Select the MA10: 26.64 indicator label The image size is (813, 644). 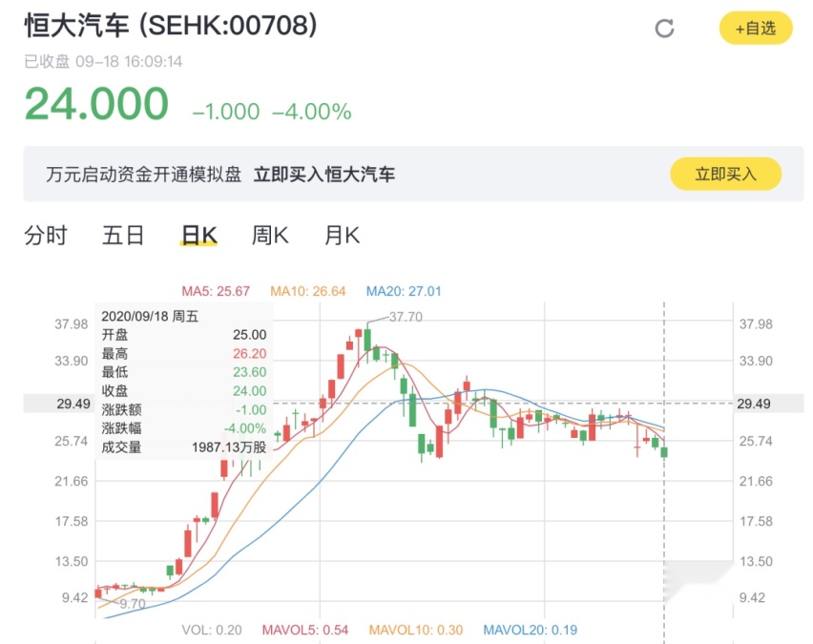(308, 291)
